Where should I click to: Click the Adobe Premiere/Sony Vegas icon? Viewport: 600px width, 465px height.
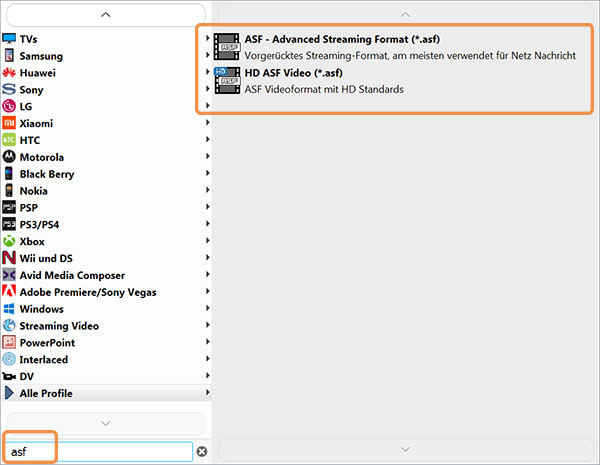pos(9,292)
